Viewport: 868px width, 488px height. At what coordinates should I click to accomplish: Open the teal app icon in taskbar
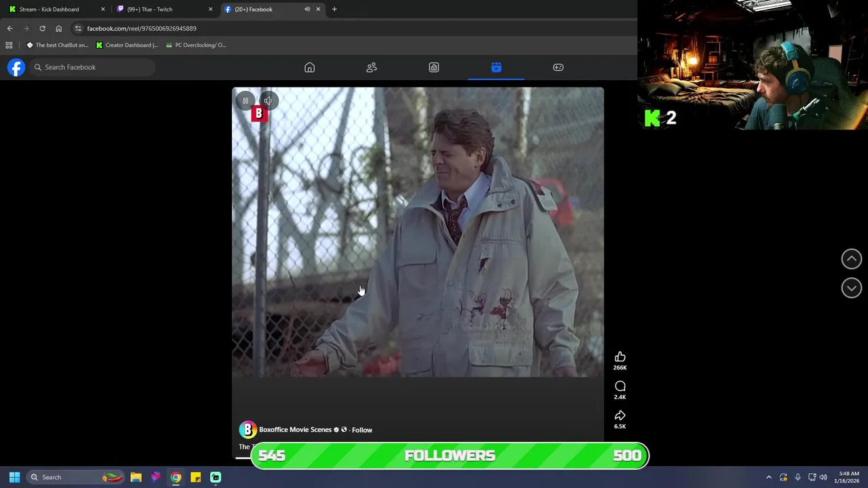click(x=216, y=477)
